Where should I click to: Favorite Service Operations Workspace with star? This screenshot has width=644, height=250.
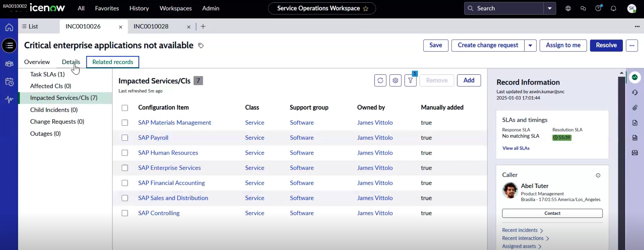365,9
